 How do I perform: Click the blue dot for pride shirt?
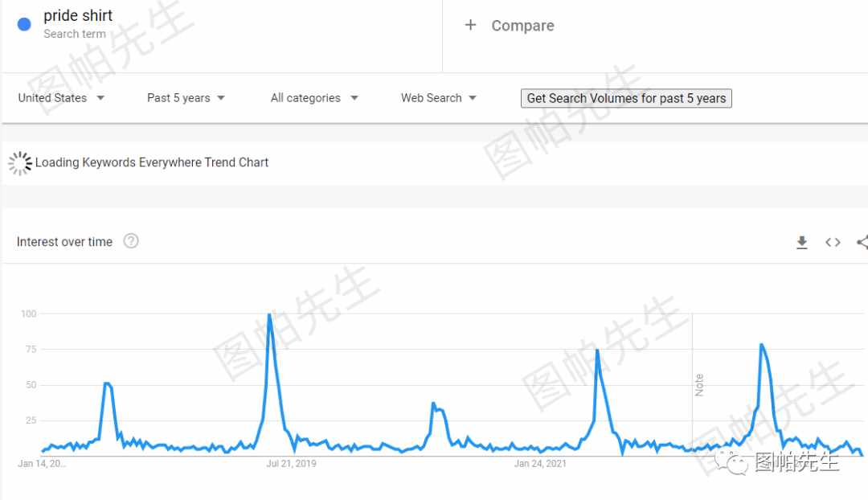click(24, 24)
